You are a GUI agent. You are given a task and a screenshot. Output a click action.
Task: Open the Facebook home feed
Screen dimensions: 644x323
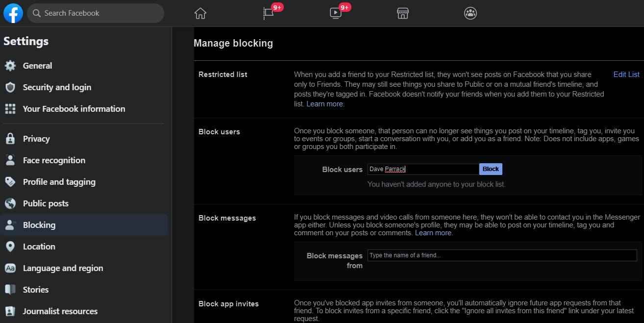click(200, 13)
